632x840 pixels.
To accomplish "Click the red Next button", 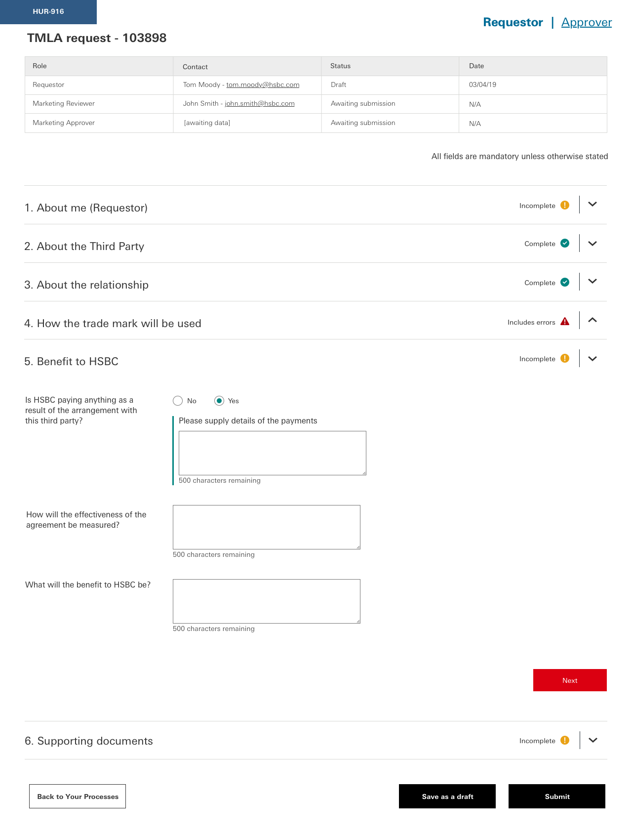I will (x=570, y=680).
